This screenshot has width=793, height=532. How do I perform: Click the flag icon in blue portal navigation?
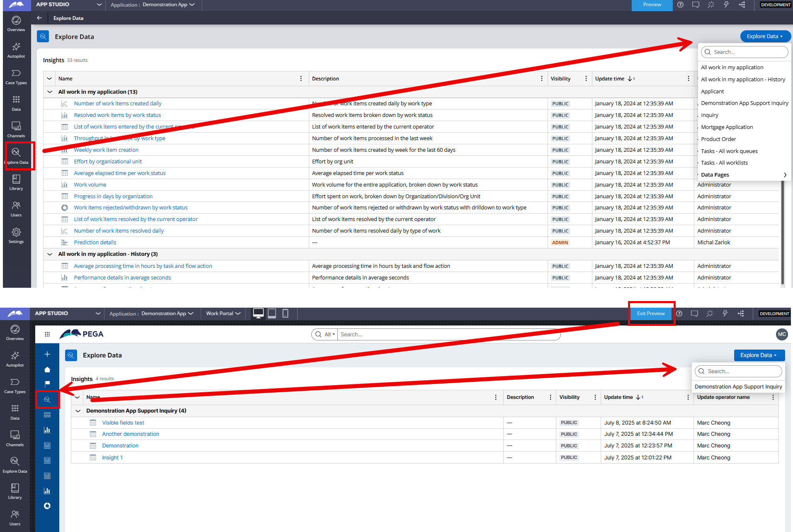pos(47,384)
